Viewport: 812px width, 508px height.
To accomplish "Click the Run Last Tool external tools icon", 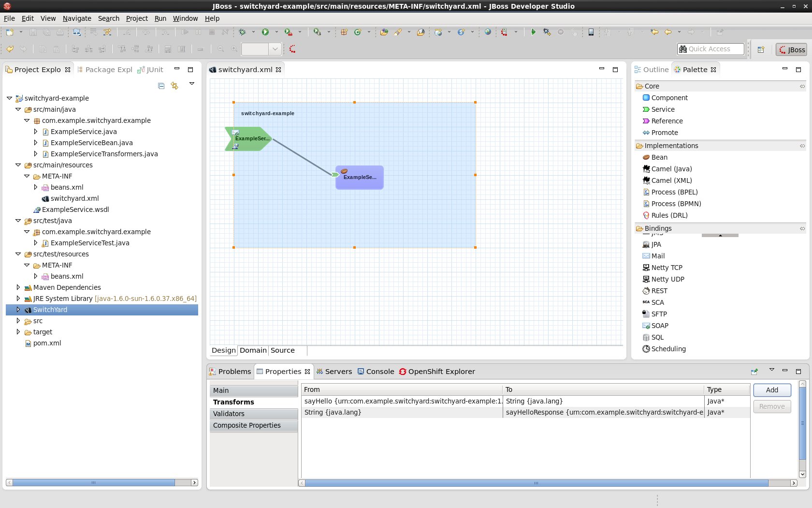I will (288, 32).
